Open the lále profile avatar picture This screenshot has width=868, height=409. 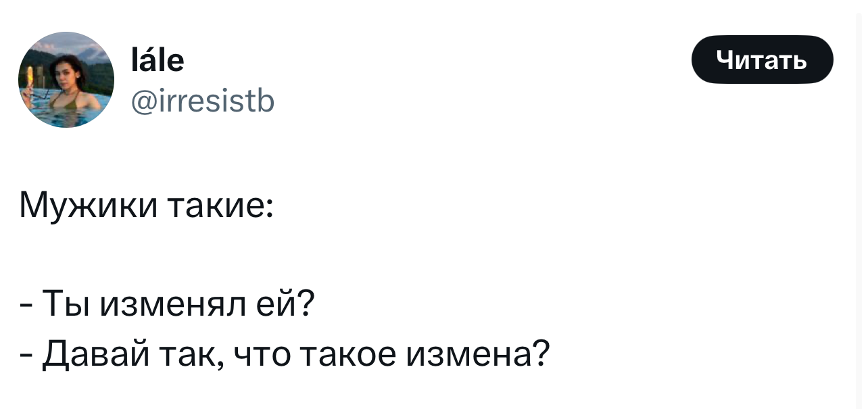pyautogui.click(x=66, y=80)
